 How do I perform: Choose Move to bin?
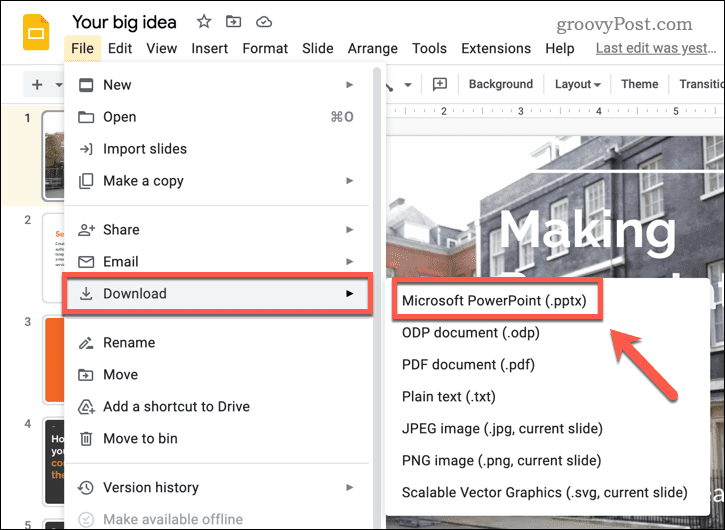(x=216, y=438)
